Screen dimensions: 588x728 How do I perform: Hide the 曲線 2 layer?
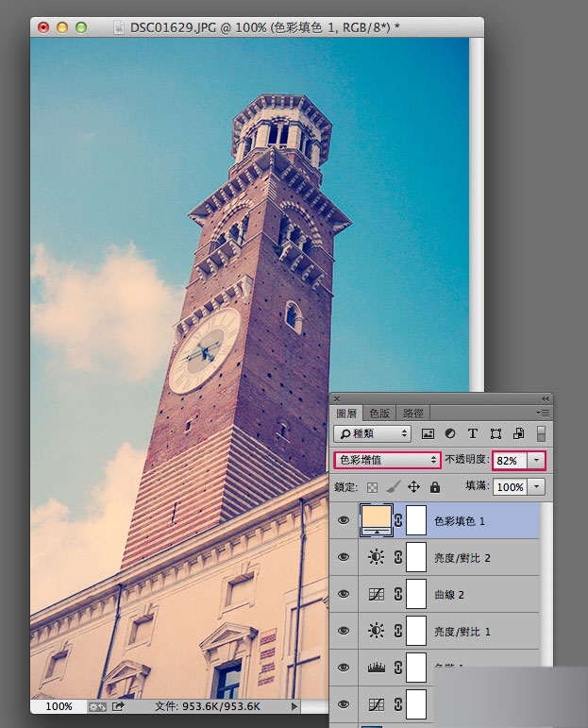344,594
